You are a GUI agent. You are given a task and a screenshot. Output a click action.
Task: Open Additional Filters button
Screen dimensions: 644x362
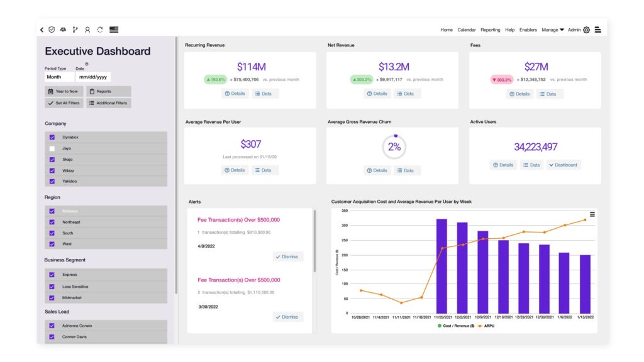point(109,103)
